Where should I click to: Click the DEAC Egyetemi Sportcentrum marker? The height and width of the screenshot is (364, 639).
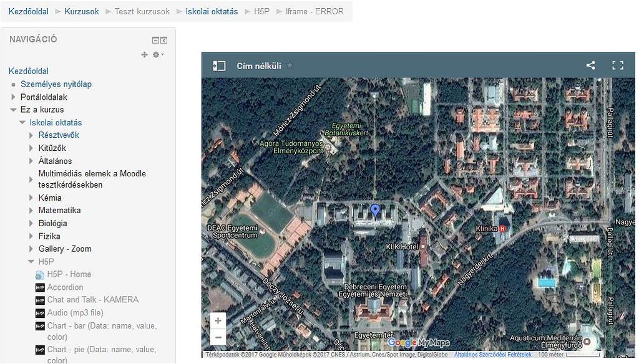pyautogui.click(x=263, y=231)
